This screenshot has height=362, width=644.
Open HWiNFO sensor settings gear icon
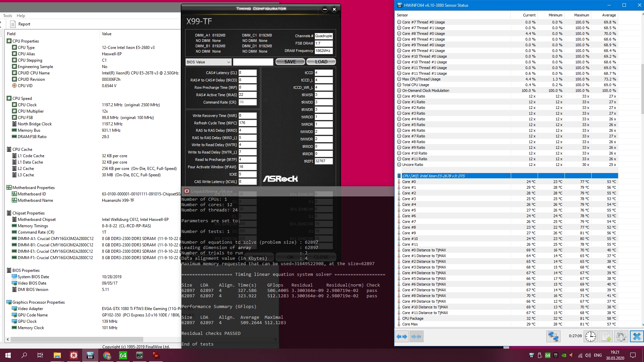(621, 336)
